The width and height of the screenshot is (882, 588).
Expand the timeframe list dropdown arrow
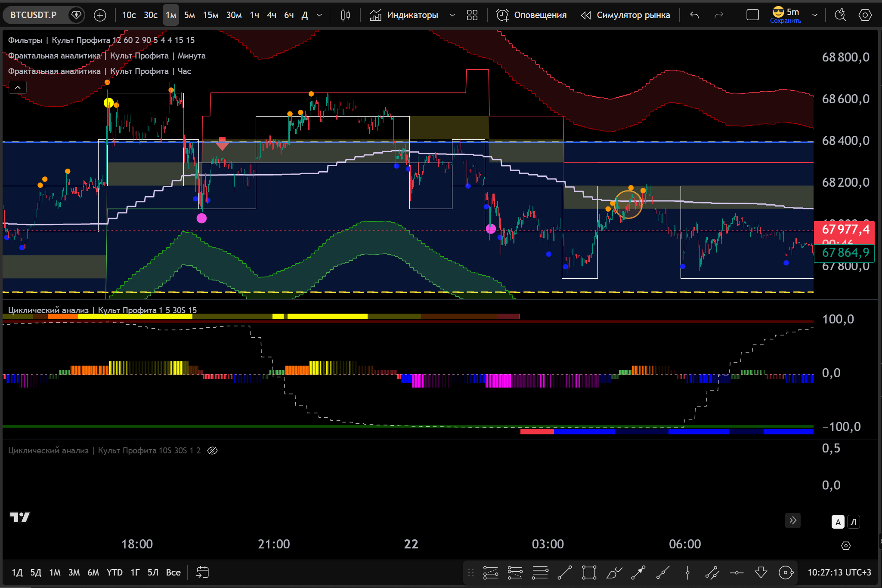pyautogui.click(x=319, y=15)
